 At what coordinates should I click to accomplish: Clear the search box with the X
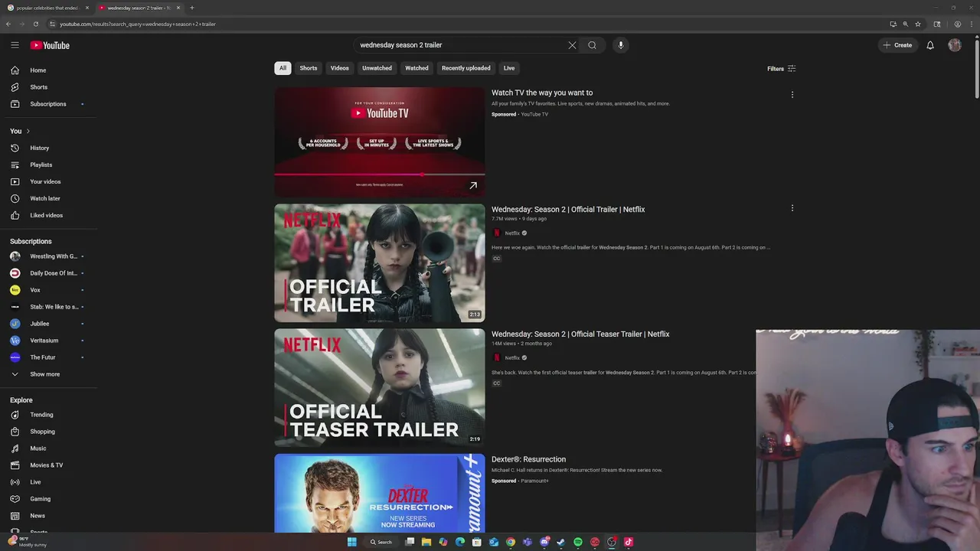tap(572, 45)
